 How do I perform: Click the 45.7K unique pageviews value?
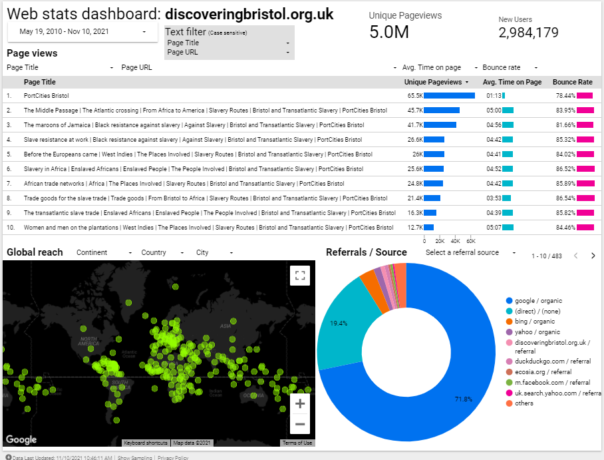[x=415, y=110]
